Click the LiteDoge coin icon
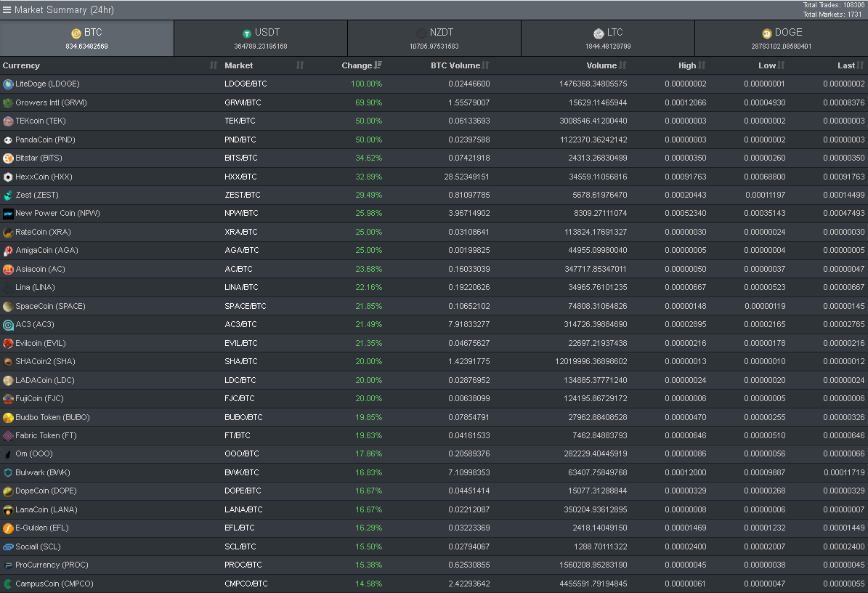This screenshot has width=868, height=593. 8,84
